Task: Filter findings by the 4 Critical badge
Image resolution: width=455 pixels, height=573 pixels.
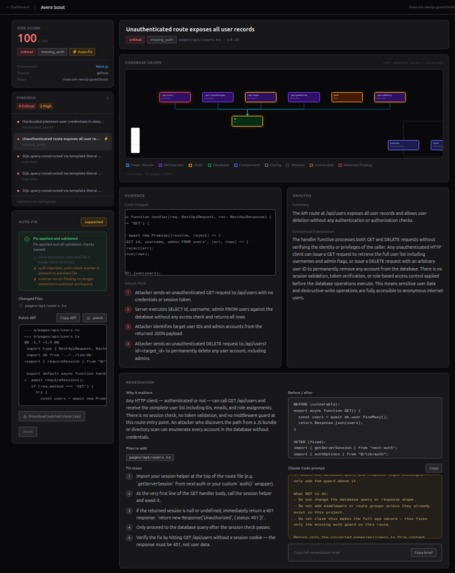Action: (26, 106)
